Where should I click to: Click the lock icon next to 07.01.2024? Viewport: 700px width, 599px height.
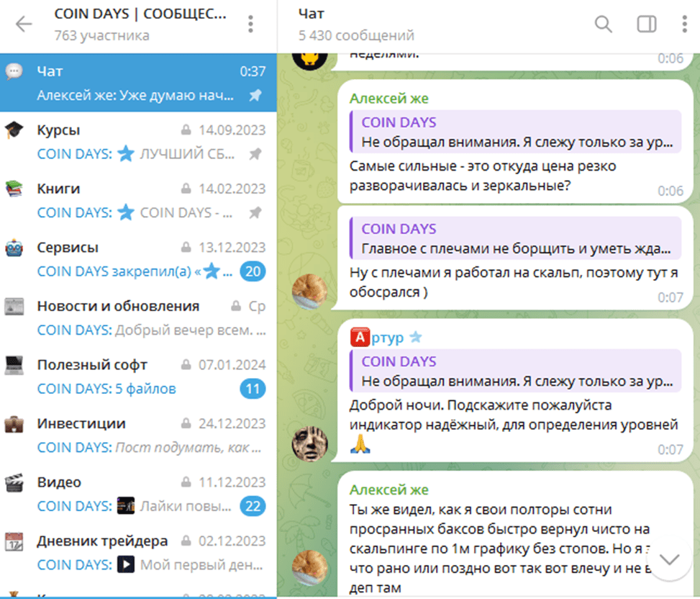[186, 364]
